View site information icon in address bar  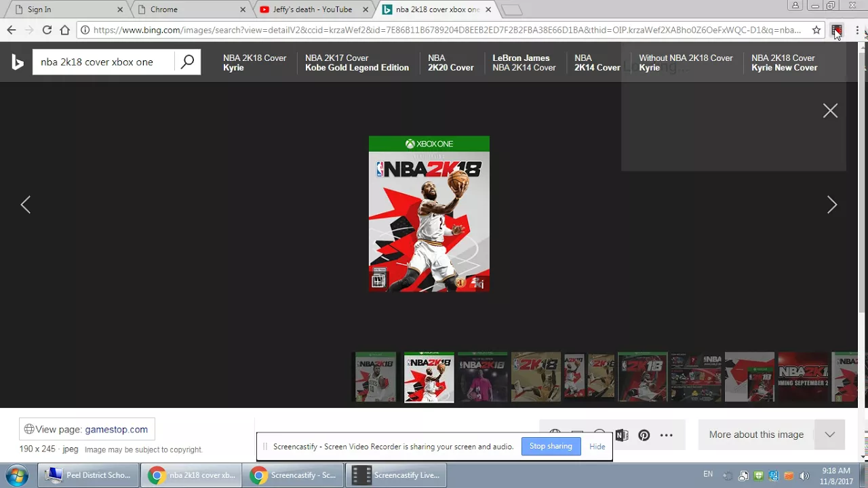click(x=85, y=30)
